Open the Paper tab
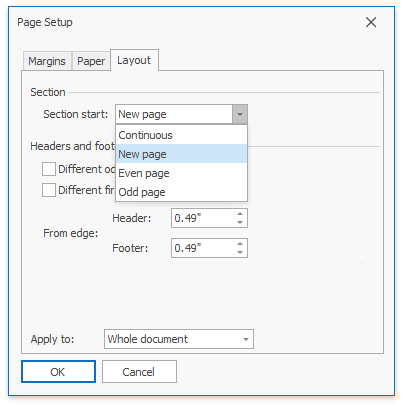This screenshot has height=406, width=403. pyautogui.click(x=91, y=61)
